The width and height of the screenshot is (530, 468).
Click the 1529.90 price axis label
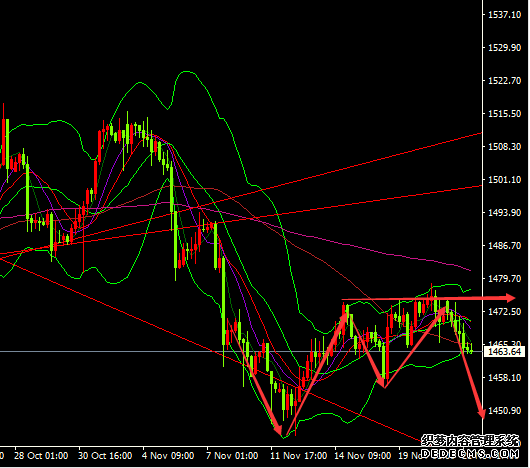pos(505,48)
